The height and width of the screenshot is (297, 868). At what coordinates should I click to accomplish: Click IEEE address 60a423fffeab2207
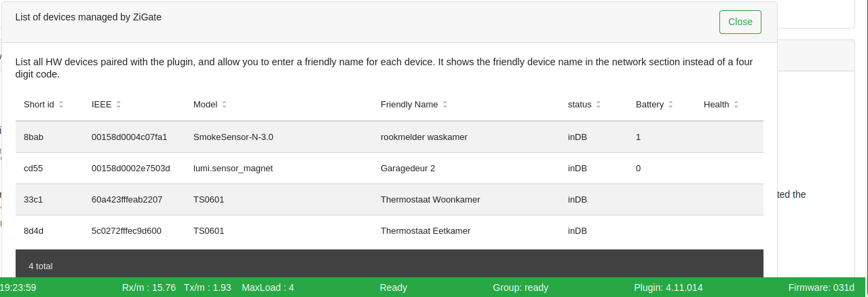[x=127, y=199]
